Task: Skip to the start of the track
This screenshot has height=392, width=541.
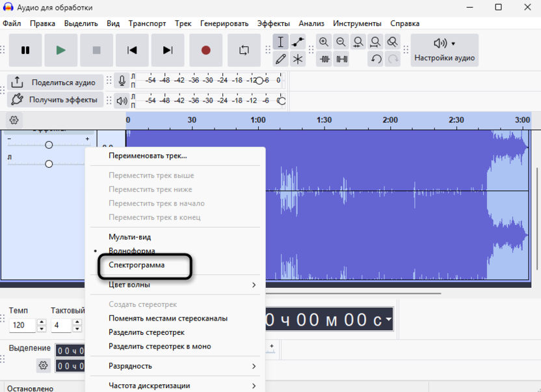Action: point(132,50)
